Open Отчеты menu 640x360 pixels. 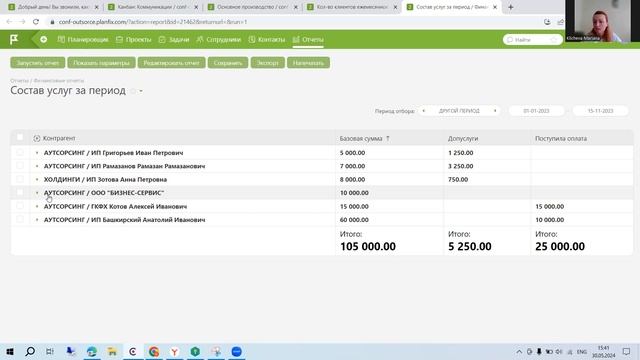tap(308, 40)
